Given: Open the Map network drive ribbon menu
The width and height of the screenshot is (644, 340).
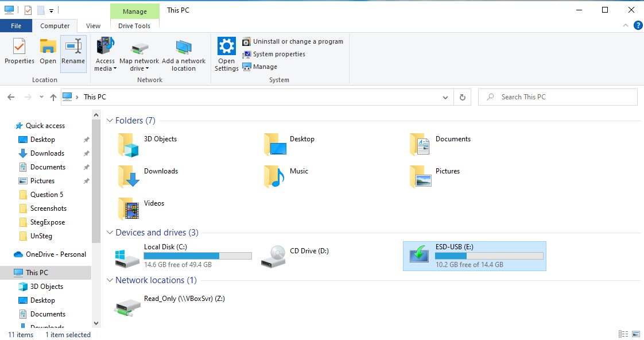Looking at the screenshot, I should click(x=139, y=54).
